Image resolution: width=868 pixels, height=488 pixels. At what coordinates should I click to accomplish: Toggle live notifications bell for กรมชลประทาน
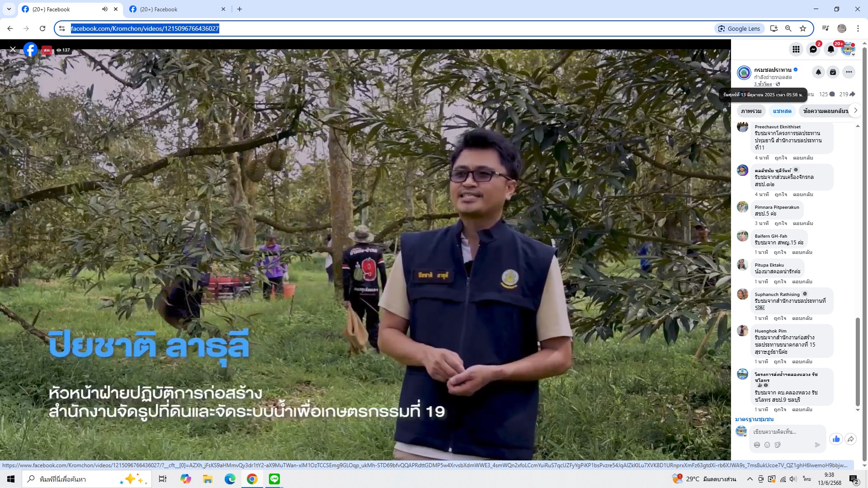[x=818, y=72]
